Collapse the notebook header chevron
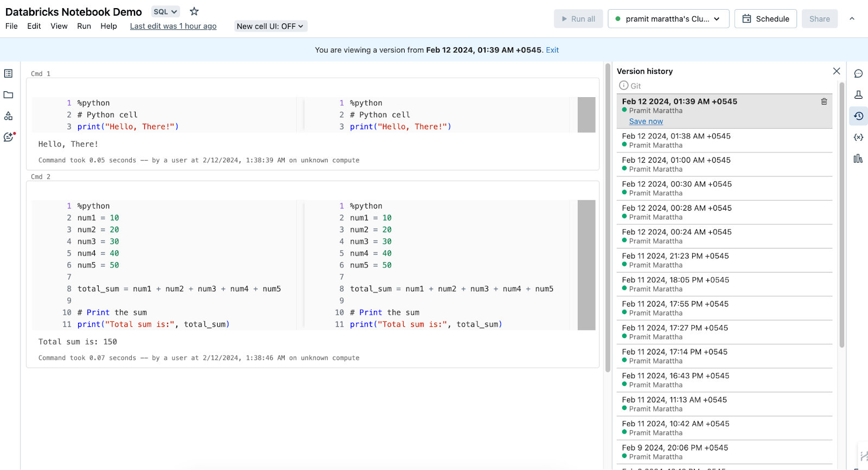The height and width of the screenshot is (470, 868). (852, 18)
